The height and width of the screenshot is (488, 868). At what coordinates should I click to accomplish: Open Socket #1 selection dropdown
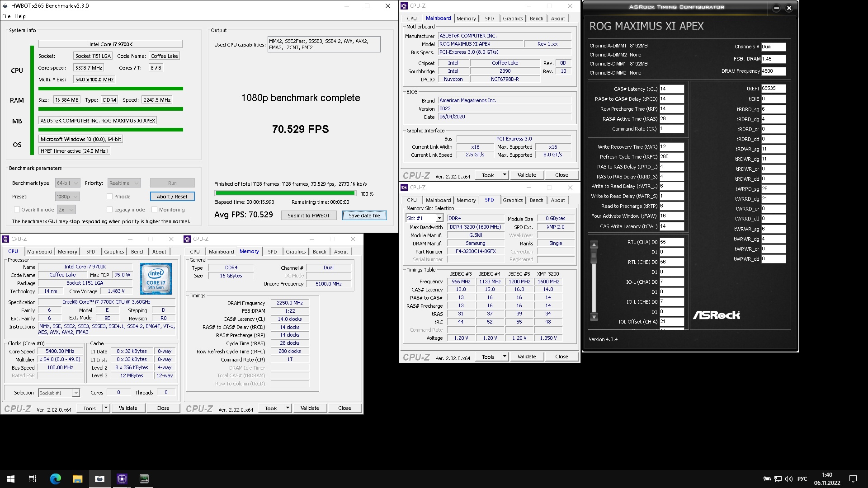coord(59,393)
